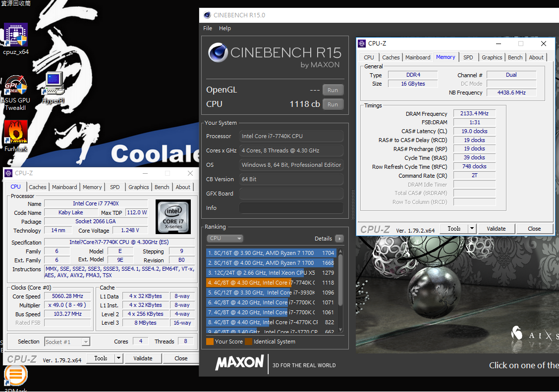Viewport: 559px width, 392px height.
Task: Expand Tools dropdown arrow in Memory CPU-Z window
Action: coord(472,229)
